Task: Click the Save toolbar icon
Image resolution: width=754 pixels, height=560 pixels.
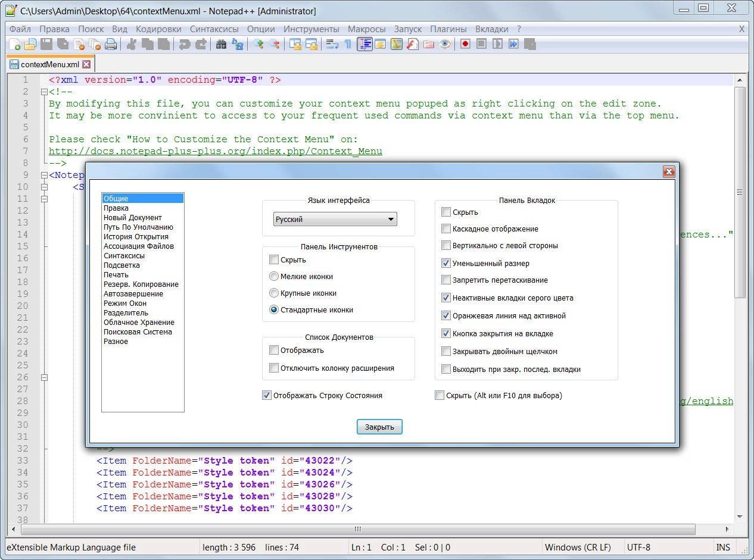Action: point(46,44)
